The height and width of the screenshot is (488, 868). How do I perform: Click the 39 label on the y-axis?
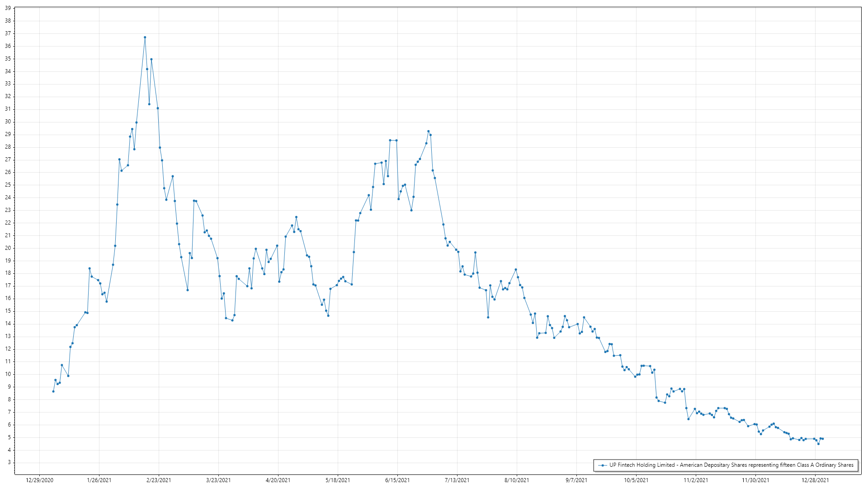(8, 8)
